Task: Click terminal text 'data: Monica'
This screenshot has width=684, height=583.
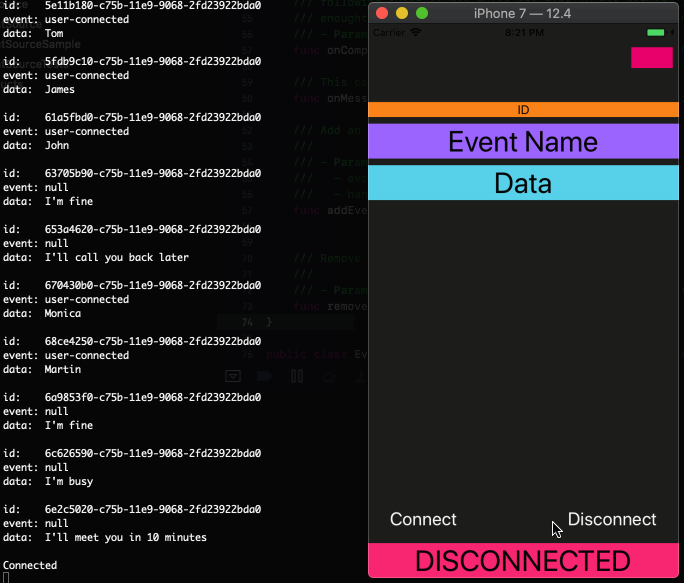Action: 42,313
